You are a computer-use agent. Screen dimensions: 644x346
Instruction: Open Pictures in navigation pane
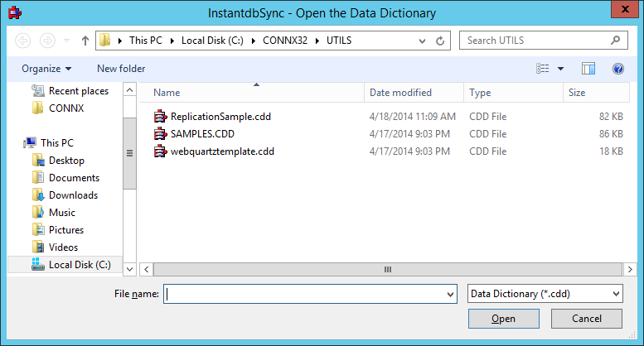(66, 230)
